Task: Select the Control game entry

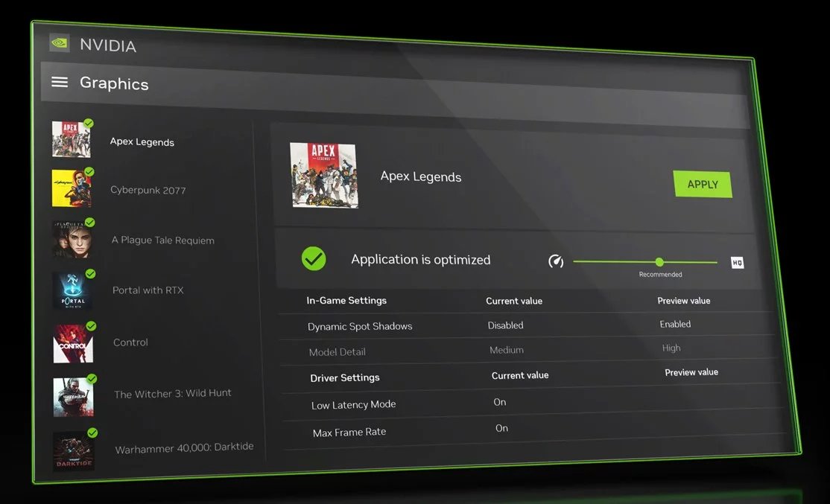Action: (x=130, y=342)
